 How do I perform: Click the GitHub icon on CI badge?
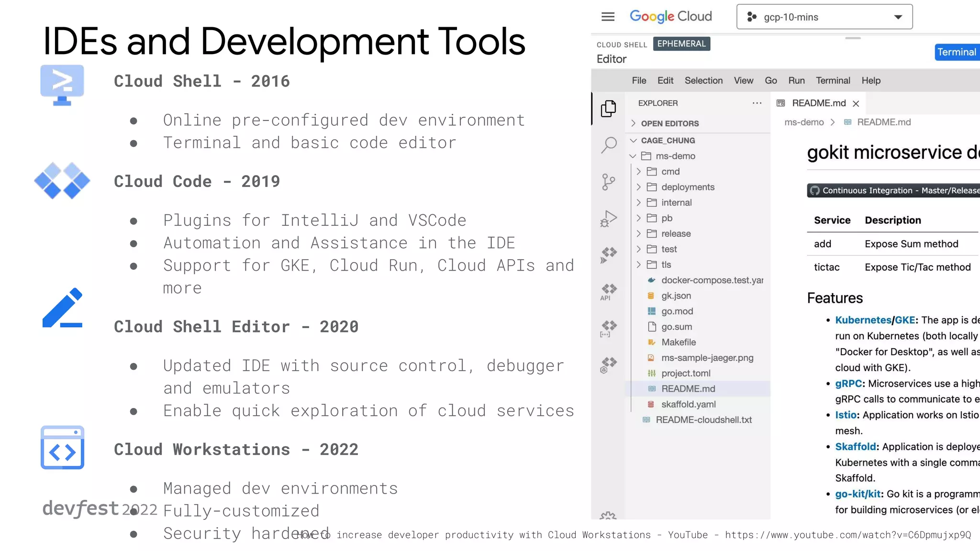click(814, 190)
